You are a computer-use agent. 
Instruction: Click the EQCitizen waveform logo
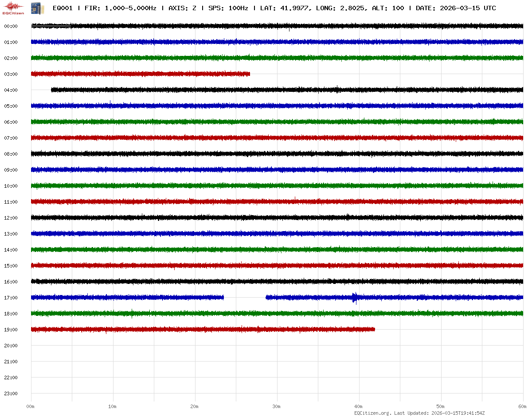[13, 8]
